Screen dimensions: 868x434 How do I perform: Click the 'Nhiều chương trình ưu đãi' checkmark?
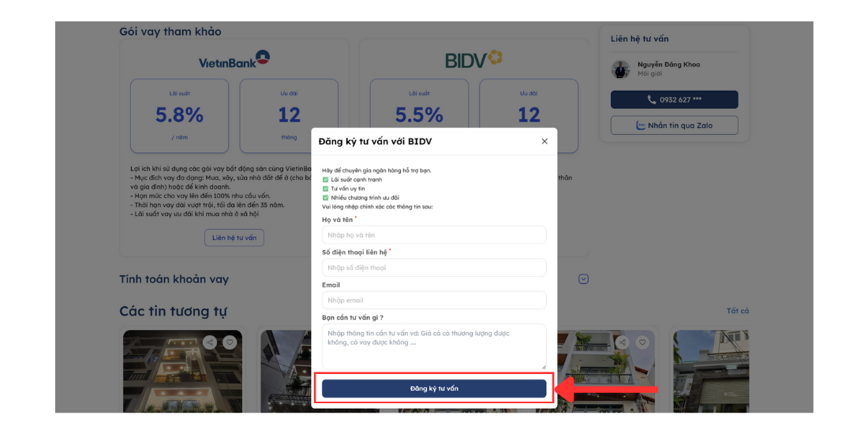point(325,197)
